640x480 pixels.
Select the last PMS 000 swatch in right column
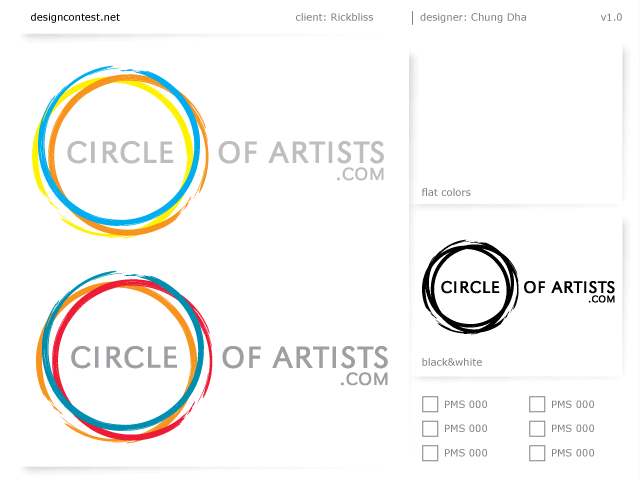(537, 453)
